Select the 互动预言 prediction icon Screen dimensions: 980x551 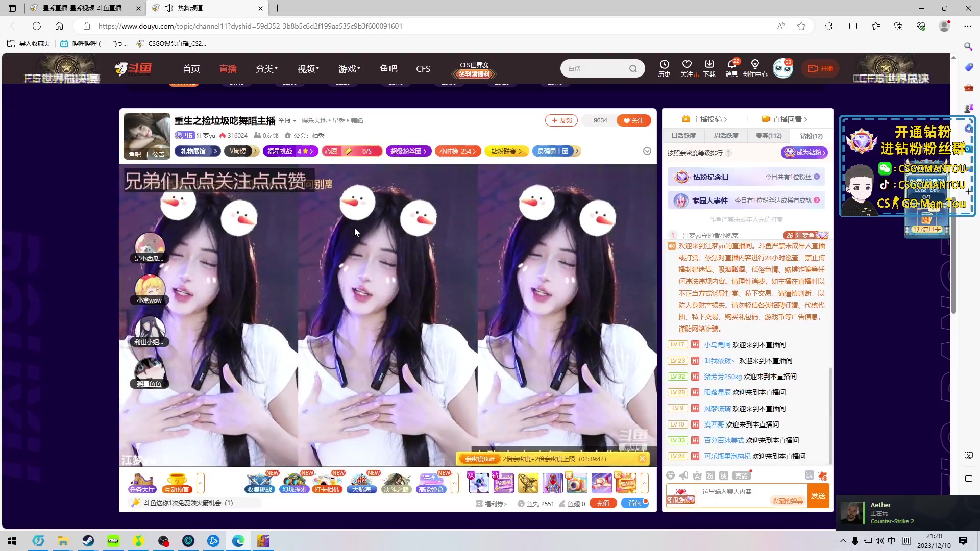pos(176,483)
